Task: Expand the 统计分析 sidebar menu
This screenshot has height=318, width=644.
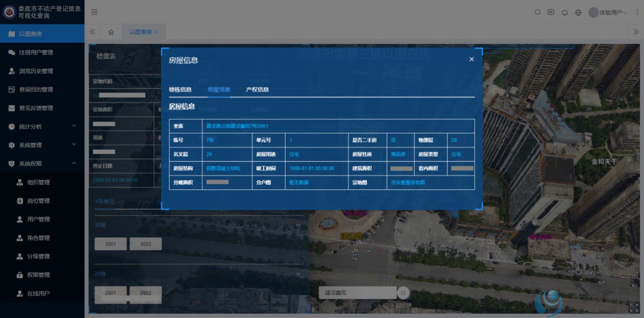Action: click(x=42, y=126)
